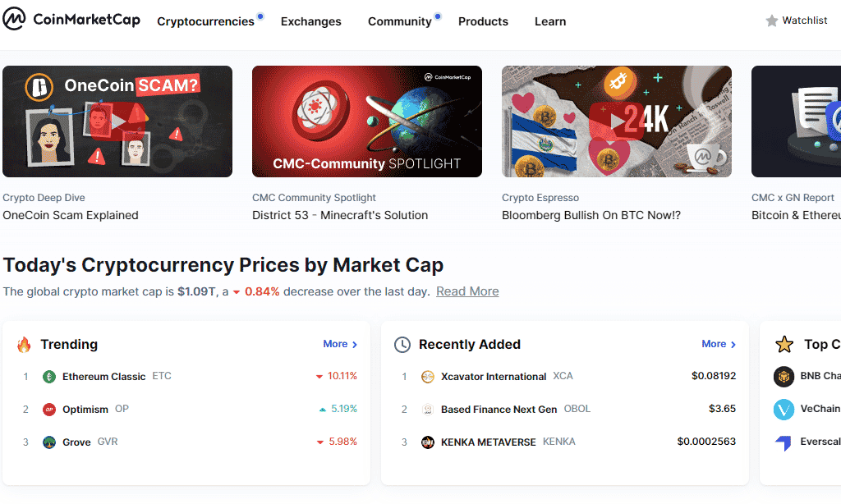Click the Grove coin icon
The height and width of the screenshot is (504, 841).
click(49, 442)
